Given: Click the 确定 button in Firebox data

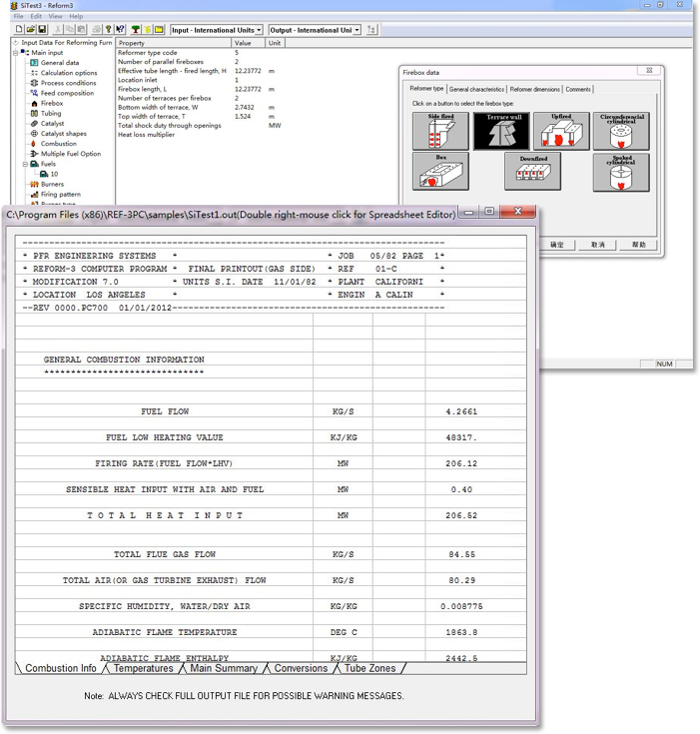Looking at the screenshot, I should pos(556,245).
